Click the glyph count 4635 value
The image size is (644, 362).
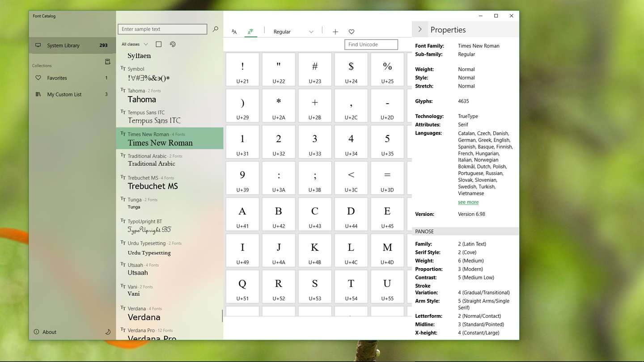tap(463, 101)
